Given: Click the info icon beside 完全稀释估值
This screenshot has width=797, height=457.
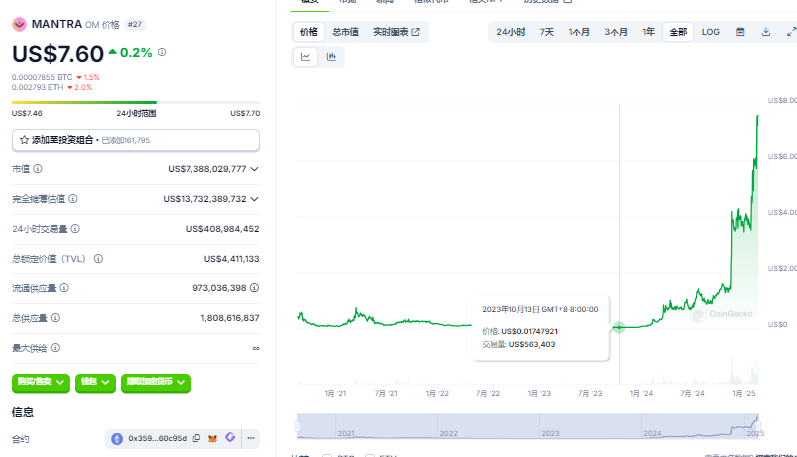Looking at the screenshot, I should (x=73, y=199).
